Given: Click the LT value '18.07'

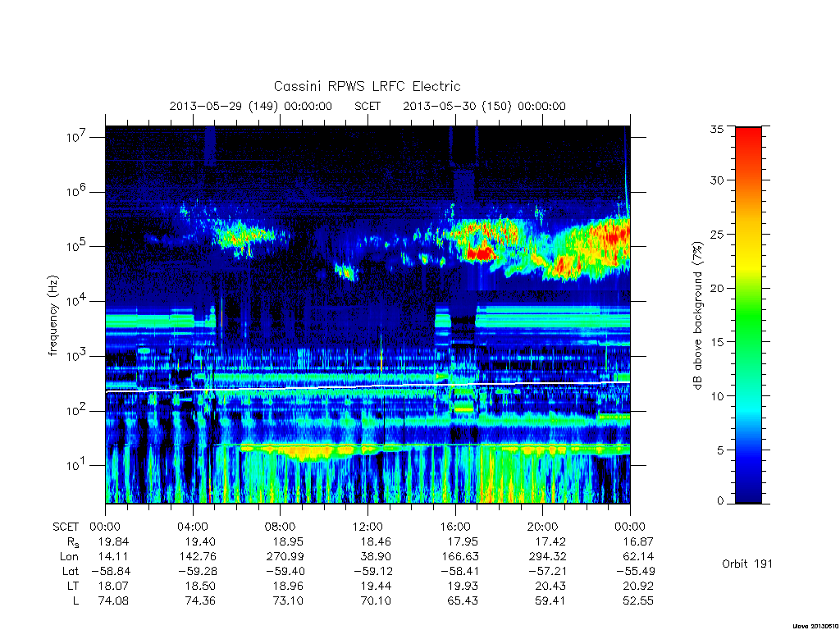Looking at the screenshot, I should 113,586.
